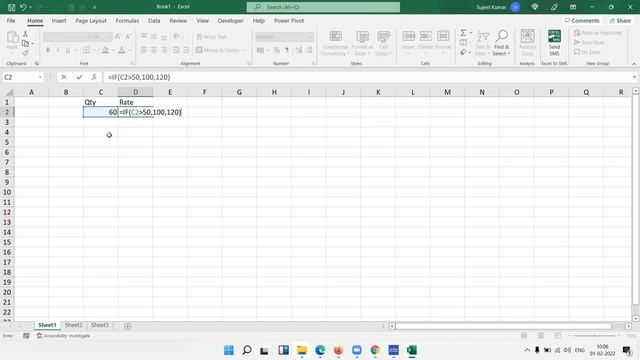The image size is (640, 360).
Task: Click the Increase Font Size icon
Action: point(118,37)
